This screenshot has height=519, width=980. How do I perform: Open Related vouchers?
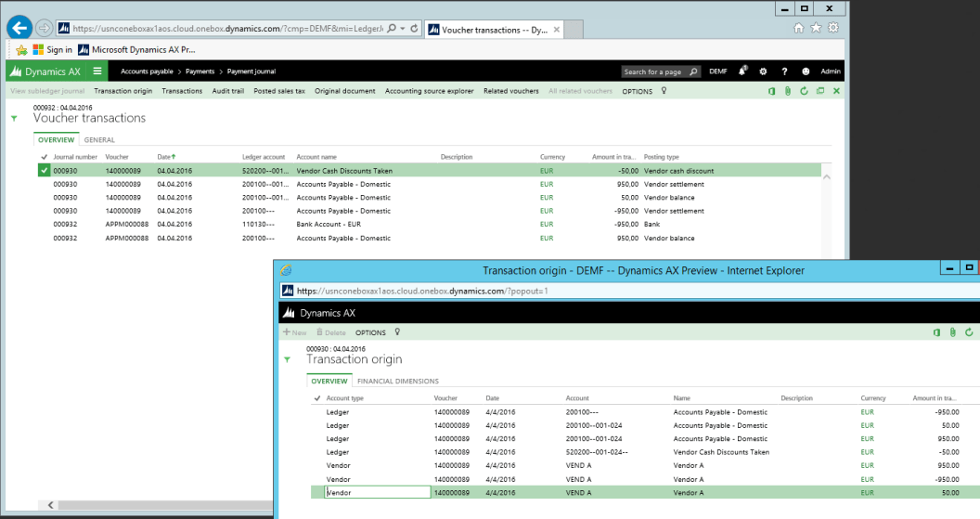click(x=510, y=91)
